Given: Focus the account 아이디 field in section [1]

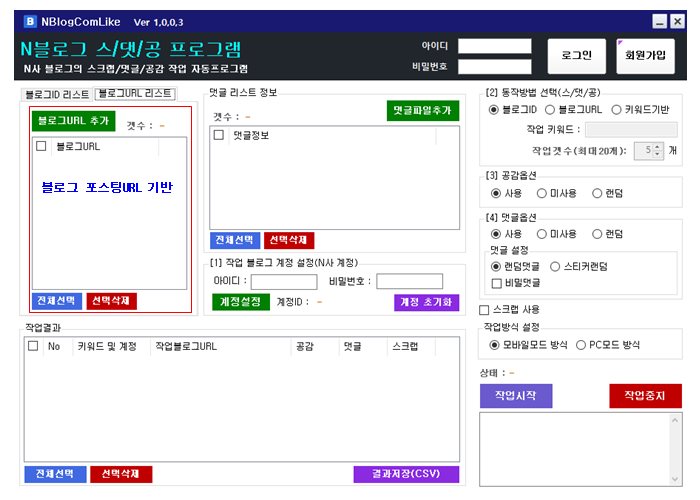Looking at the screenshot, I should tap(284, 282).
